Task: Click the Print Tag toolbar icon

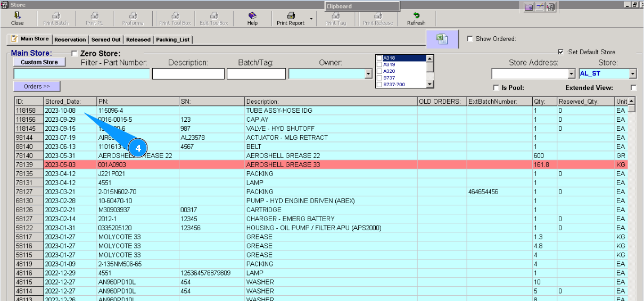Action: pyautogui.click(x=335, y=19)
